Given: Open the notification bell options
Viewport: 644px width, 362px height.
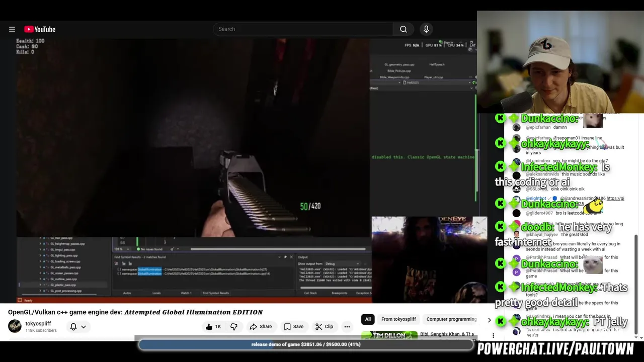Looking at the screenshot, I should [73, 327].
